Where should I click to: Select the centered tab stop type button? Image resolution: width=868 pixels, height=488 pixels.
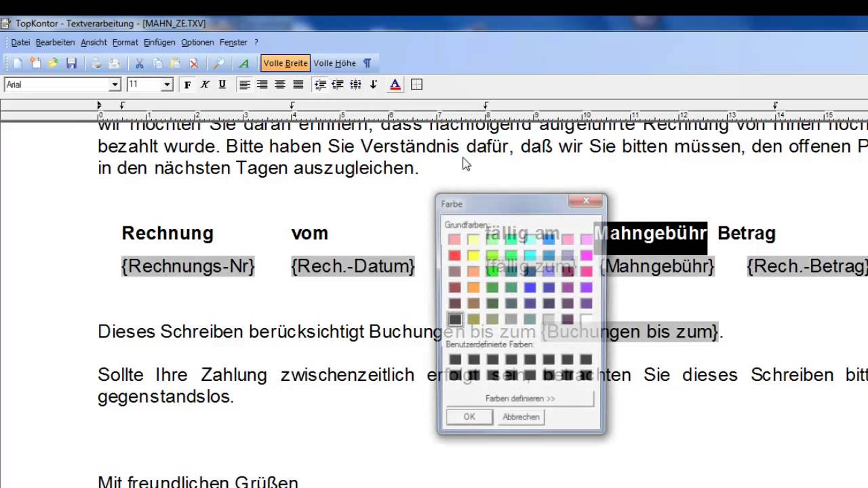coord(355,85)
